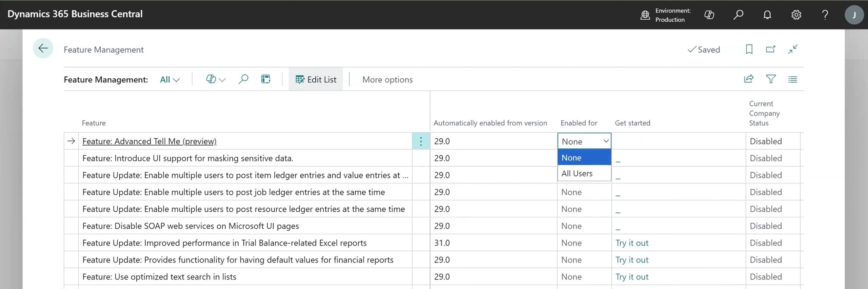Bookmark this Feature Management page
This screenshot has width=868, height=289.
click(x=749, y=50)
